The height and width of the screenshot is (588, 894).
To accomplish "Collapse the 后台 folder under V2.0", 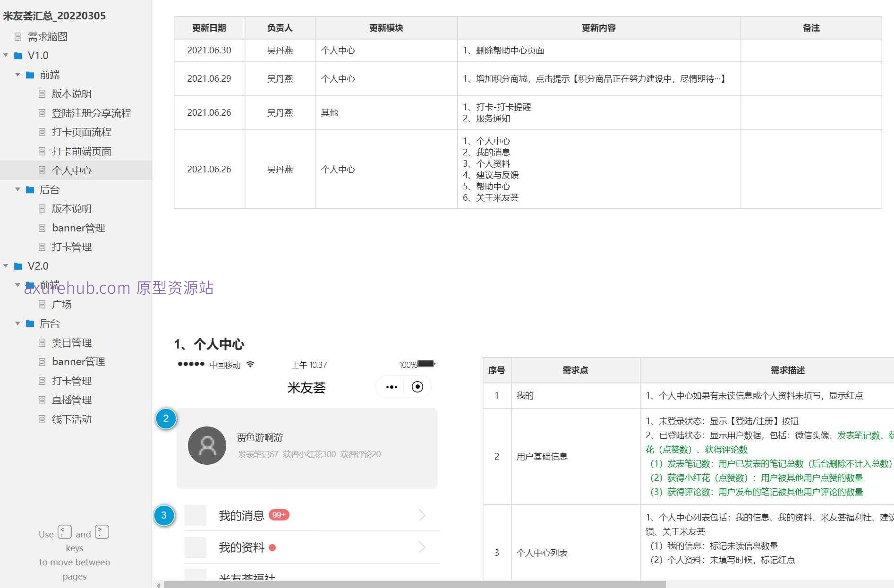I will (17, 324).
